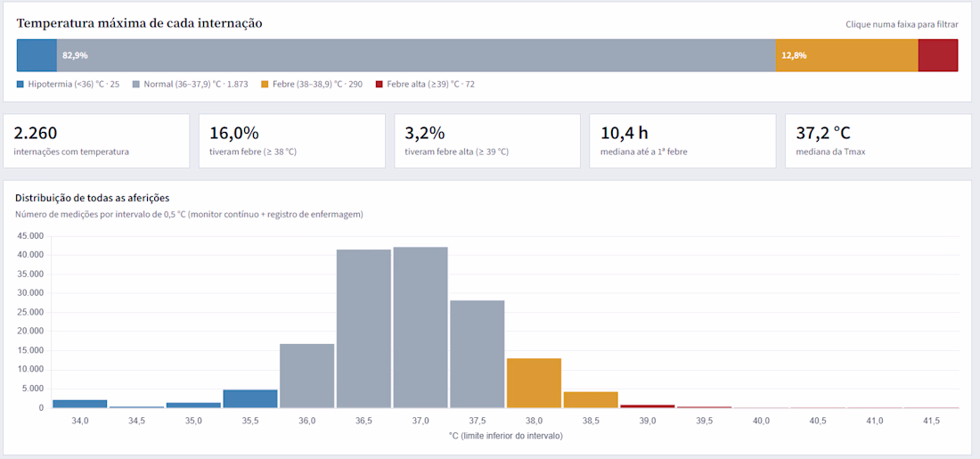This screenshot has height=459, width=980.
Task: Select the 16,0% tiveram febre card
Action: pyautogui.click(x=292, y=141)
